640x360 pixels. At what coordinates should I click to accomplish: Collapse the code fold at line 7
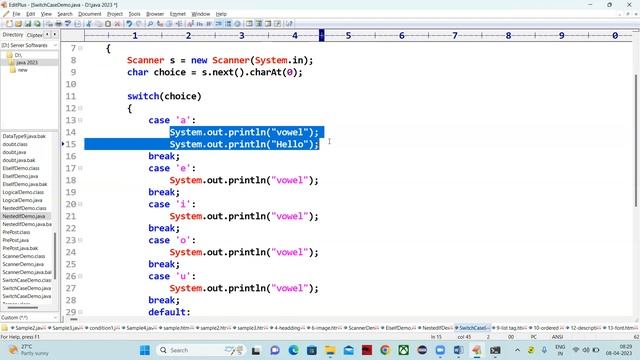pyautogui.click(x=80, y=48)
